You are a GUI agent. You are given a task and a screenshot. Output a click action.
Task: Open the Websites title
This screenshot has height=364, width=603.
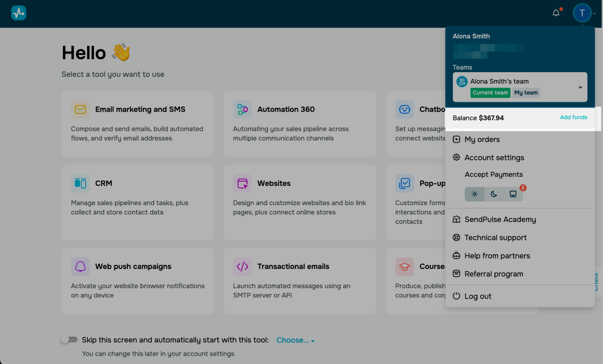point(274,183)
